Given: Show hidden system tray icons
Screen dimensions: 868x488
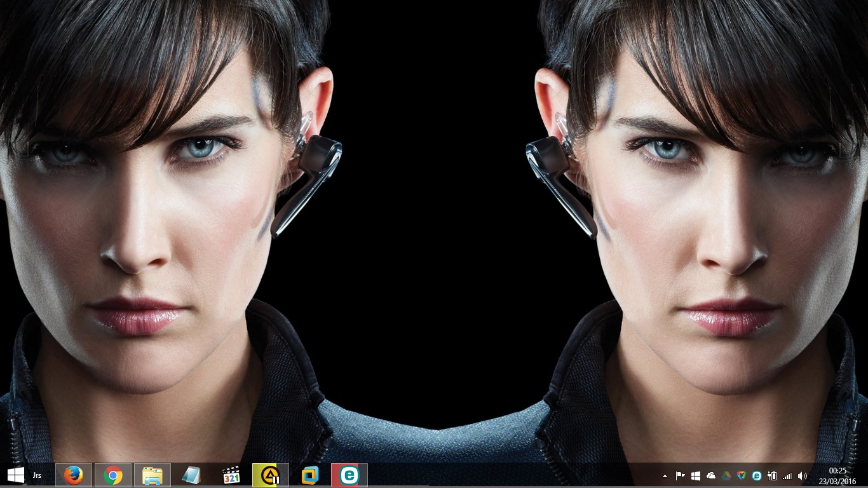Looking at the screenshot, I should tap(665, 475).
